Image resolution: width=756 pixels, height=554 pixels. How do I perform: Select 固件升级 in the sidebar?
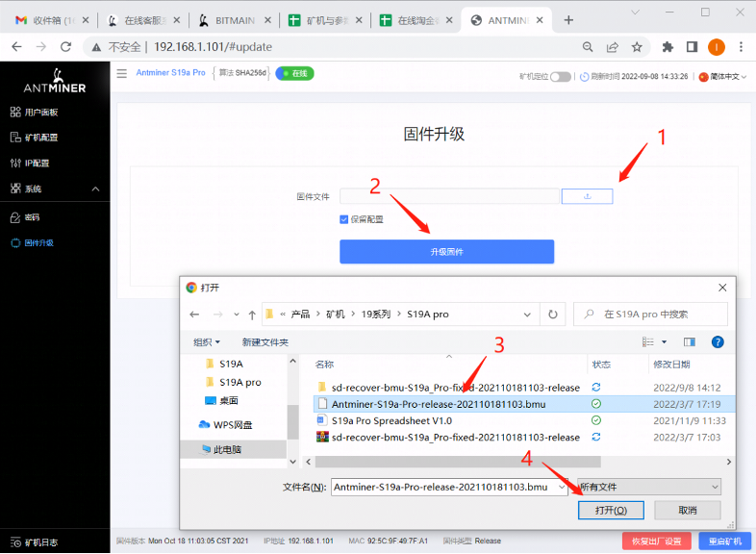[x=33, y=243]
